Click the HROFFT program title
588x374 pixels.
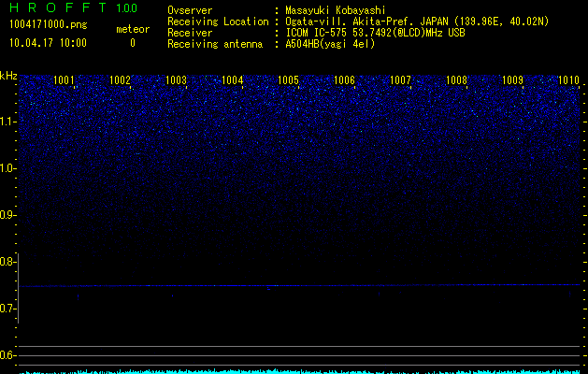pos(57,7)
